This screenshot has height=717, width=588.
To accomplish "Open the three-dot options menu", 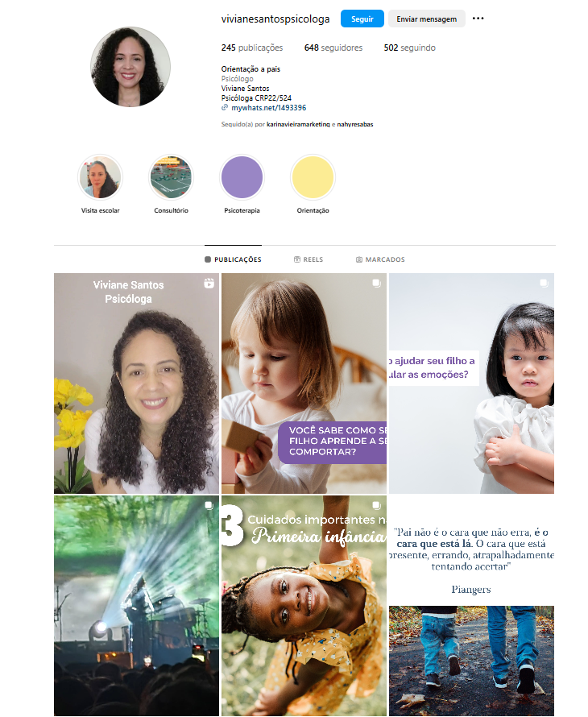I will coord(478,19).
